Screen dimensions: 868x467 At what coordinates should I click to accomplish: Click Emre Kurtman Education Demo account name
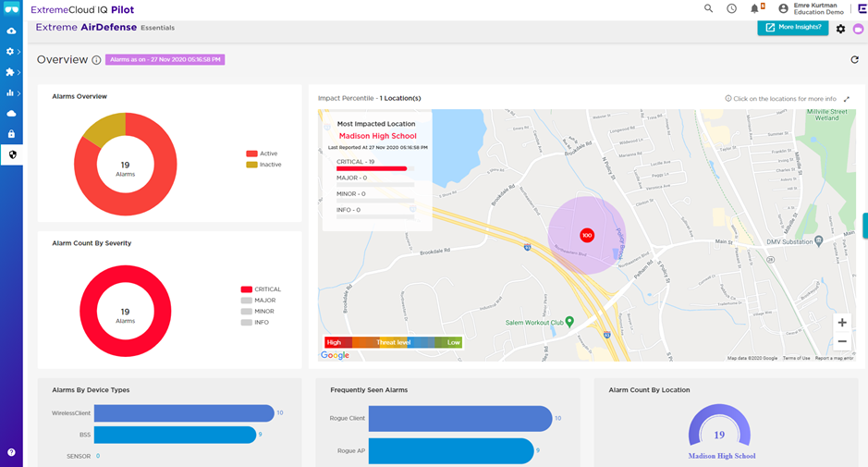pos(818,8)
